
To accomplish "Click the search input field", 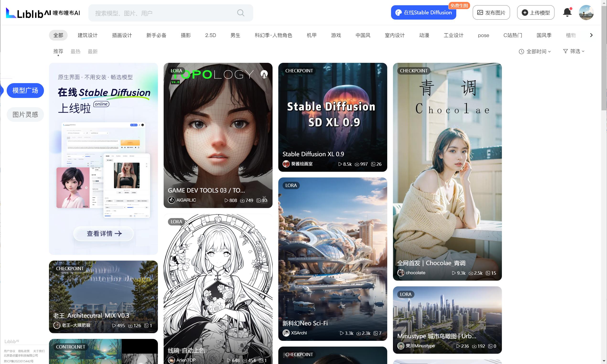I will 171,13.
